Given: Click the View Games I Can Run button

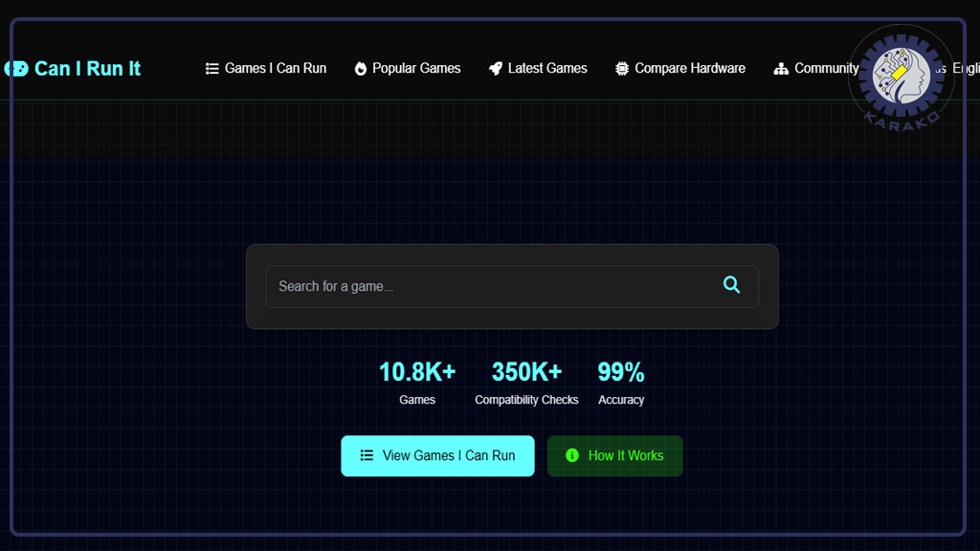Looking at the screenshot, I should 437,456.
